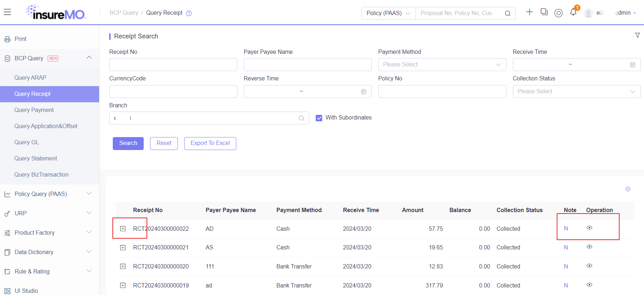Focus the CurrencyCode input field
The width and height of the screenshot is (644, 295).
click(173, 92)
